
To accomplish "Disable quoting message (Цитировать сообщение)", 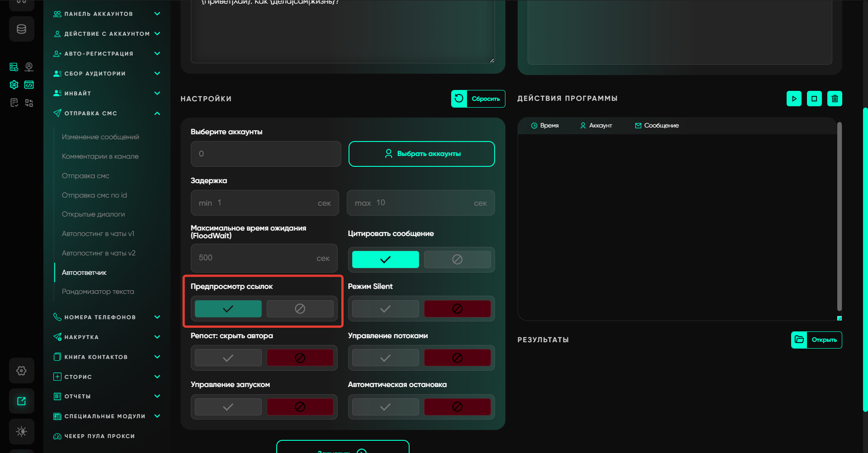I will coord(457,260).
